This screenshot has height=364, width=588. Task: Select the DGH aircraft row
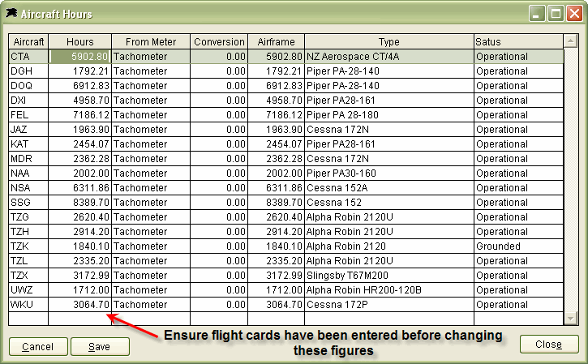(x=28, y=71)
